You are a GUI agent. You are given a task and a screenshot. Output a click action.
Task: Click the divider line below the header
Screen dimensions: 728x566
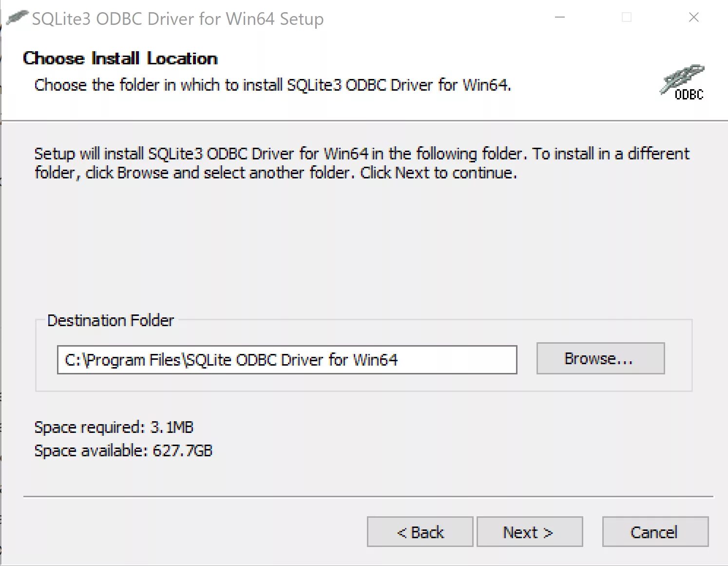(364, 120)
